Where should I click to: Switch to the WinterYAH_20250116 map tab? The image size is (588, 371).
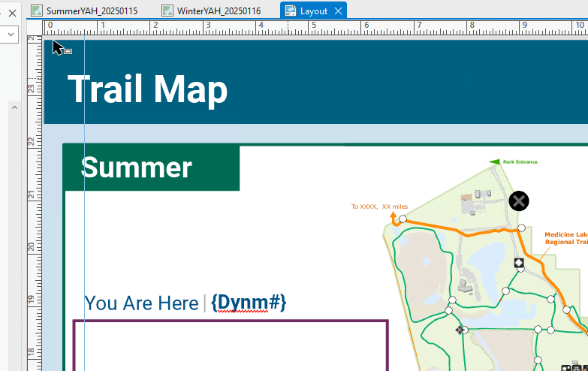tap(212, 11)
